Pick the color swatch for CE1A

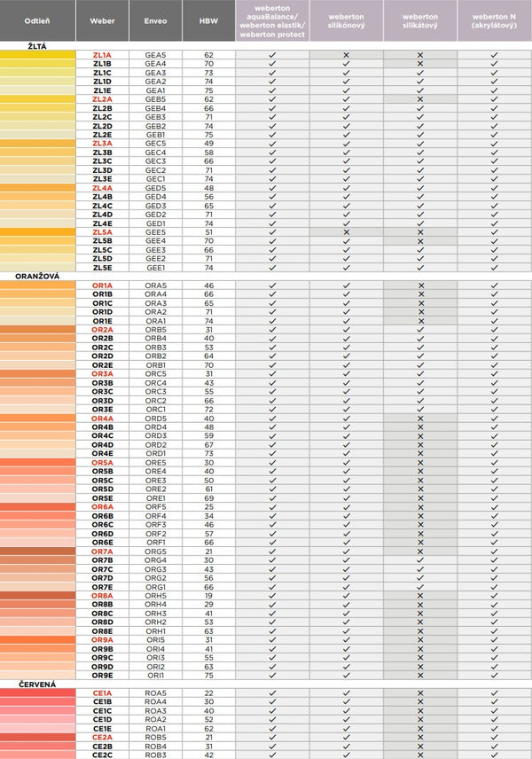tap(38, 693)
